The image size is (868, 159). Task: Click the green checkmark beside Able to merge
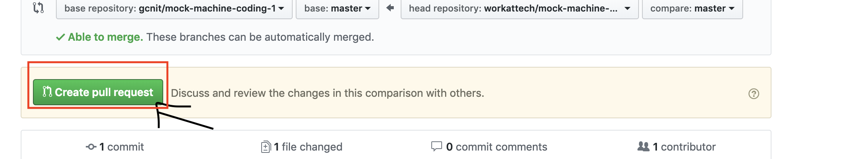tap(61, 37)
